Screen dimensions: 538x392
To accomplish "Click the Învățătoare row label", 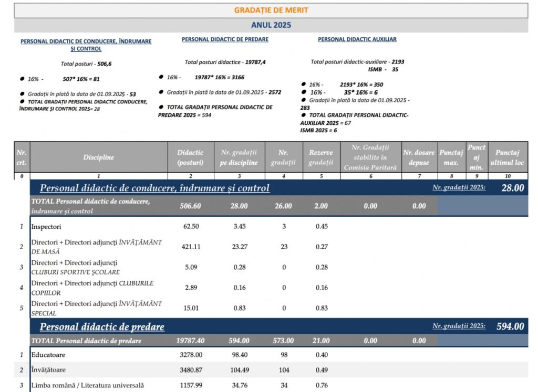I will click(x=48, y=370).
